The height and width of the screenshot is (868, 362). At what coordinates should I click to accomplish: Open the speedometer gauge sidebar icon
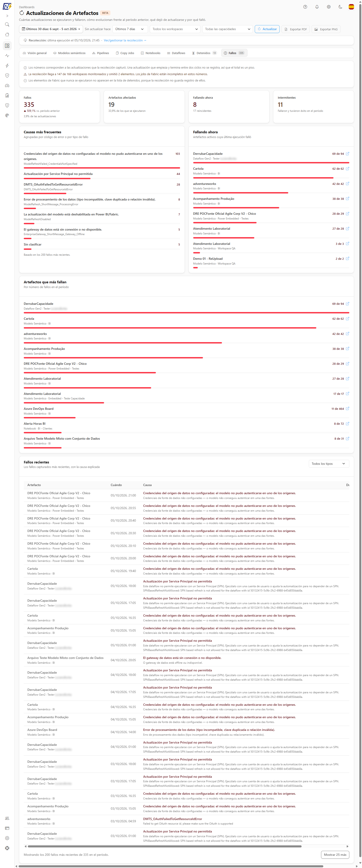[x=7, y=86]
